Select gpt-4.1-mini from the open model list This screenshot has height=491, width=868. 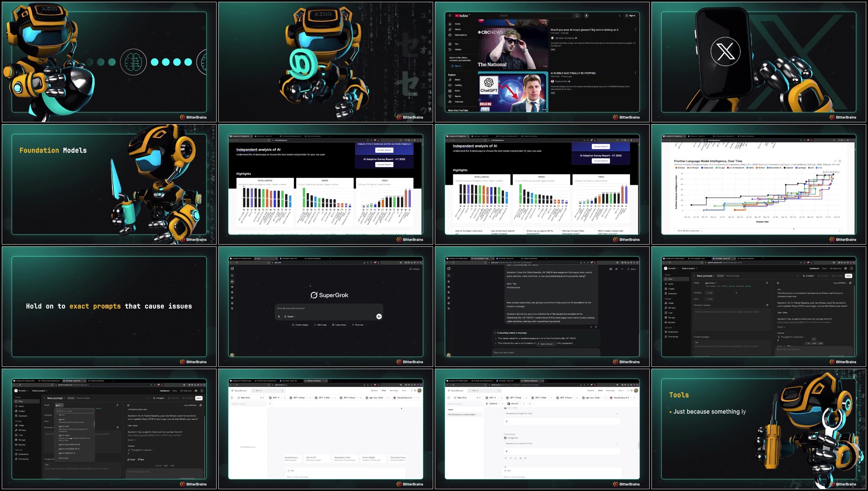coord(74,428)
